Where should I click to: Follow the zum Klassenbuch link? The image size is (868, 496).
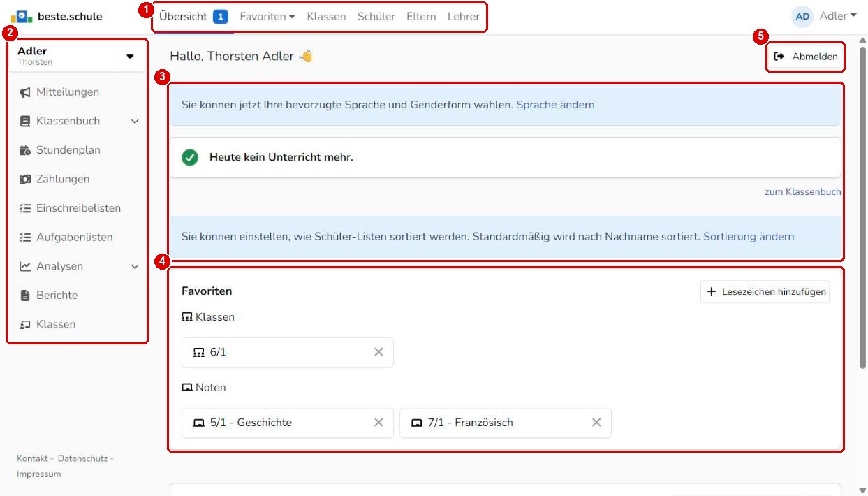[802, 191]
